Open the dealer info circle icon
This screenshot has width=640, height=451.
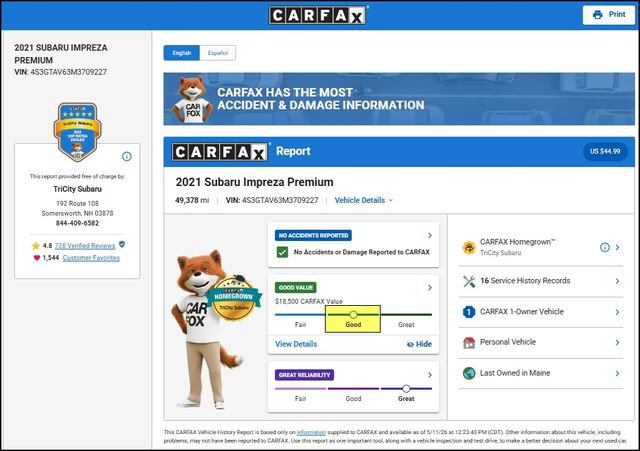[127, 156]
